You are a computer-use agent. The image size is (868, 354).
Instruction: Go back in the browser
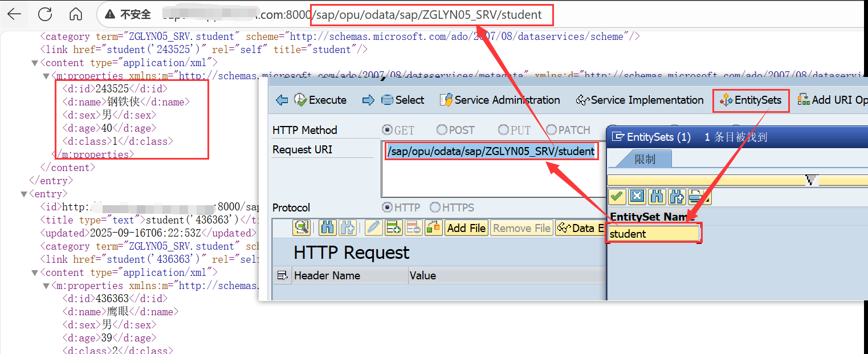point(14,14)
